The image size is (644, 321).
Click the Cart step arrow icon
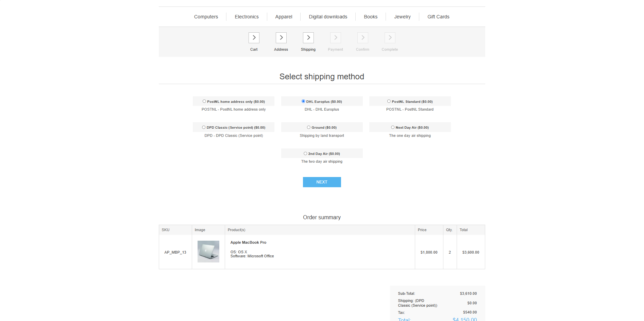pos(254,38)
